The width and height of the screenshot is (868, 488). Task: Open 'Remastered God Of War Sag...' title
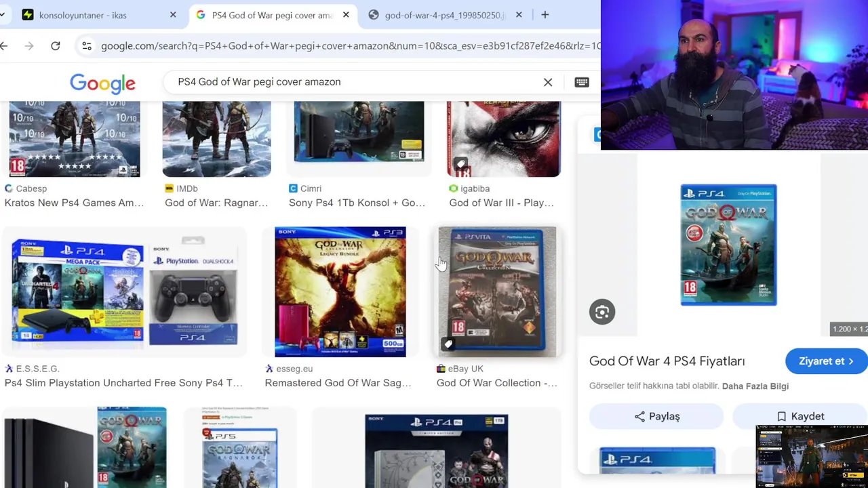pyautogui.click(x=338, y=383)
